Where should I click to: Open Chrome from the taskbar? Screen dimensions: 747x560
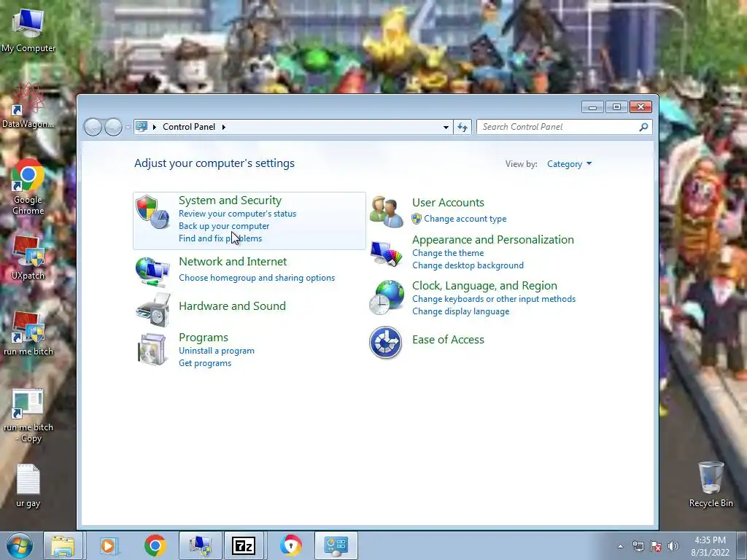click(x=155, y=545)
